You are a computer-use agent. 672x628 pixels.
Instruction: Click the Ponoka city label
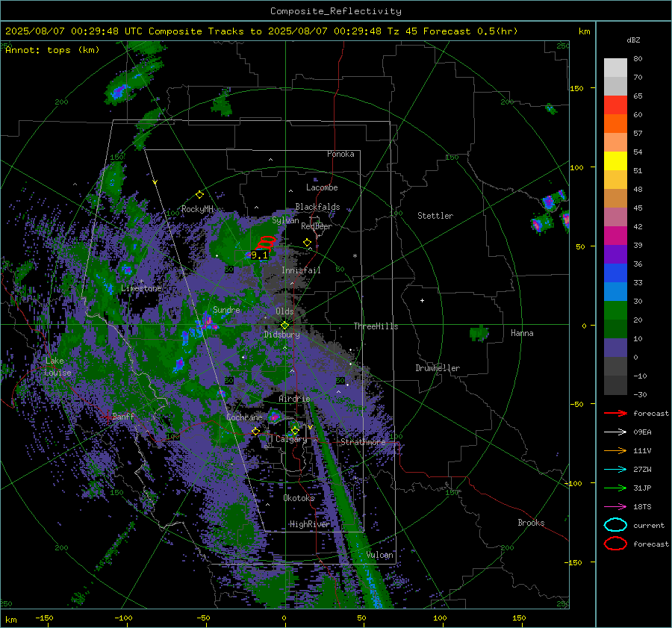[x=340, y=154]
